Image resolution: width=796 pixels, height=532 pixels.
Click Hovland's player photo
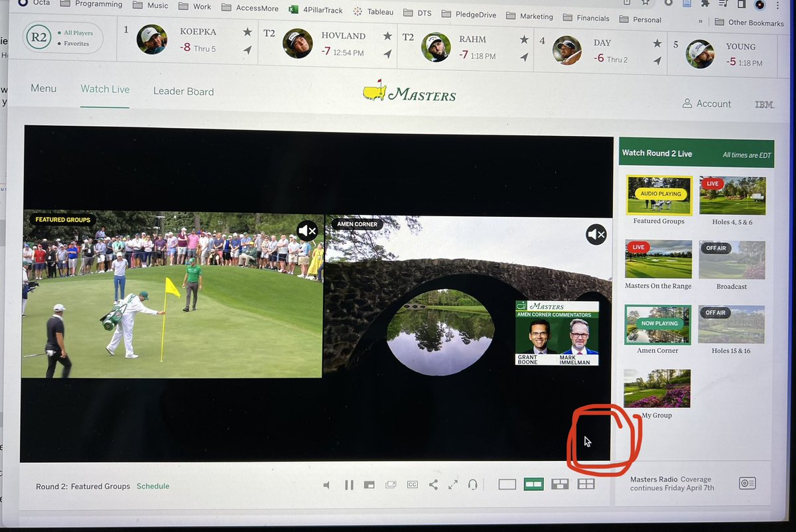297,43
